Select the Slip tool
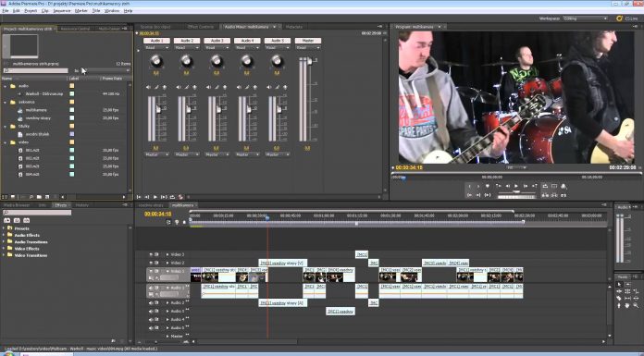The width and height of the screenshot is (644, 356). (627, 299)
